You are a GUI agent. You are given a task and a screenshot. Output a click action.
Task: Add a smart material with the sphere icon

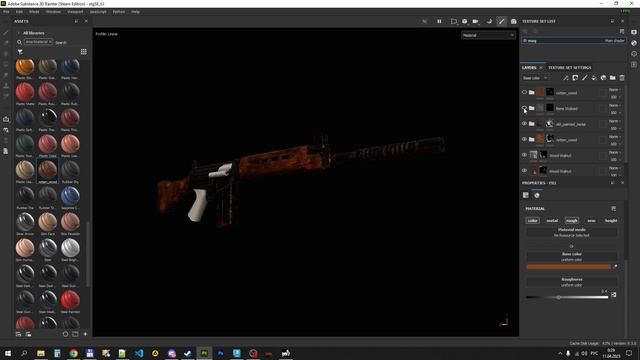[603, 78]
